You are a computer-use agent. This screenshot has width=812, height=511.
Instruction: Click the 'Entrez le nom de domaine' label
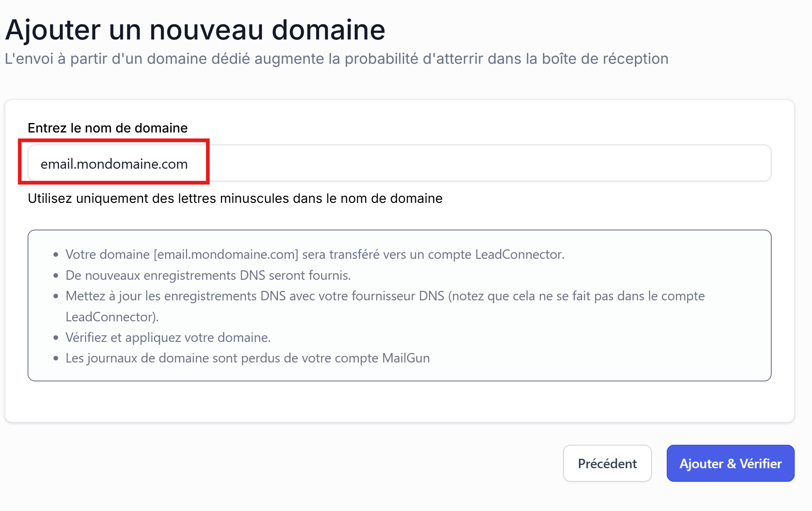pos(107,128)
